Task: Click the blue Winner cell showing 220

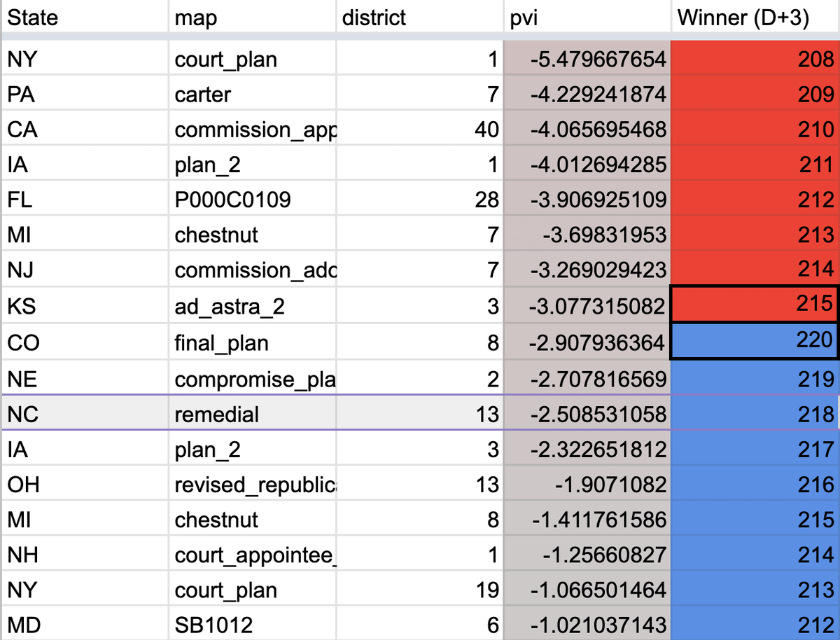Action: pos(755,341)
